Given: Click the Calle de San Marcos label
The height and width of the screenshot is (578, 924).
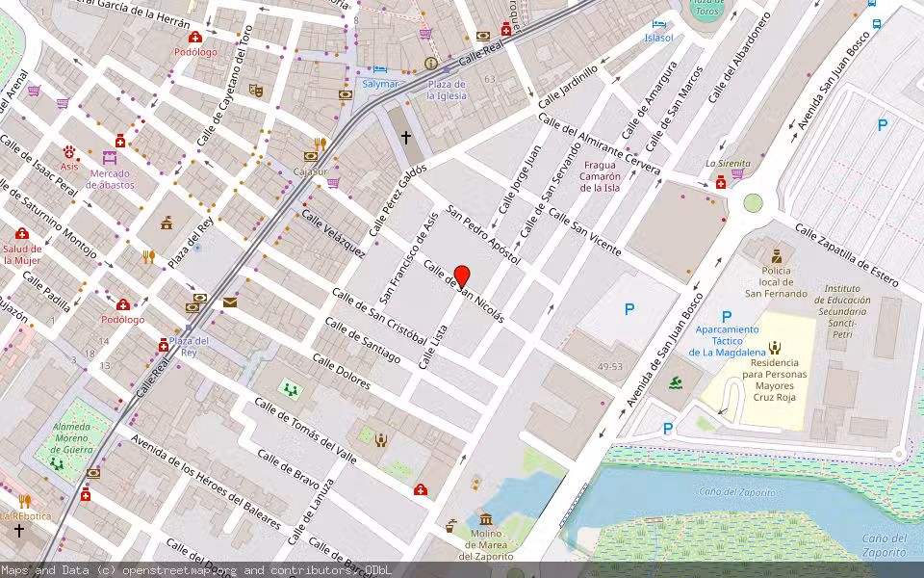Looking at the screenshot, I should click(x=675, y=109).
